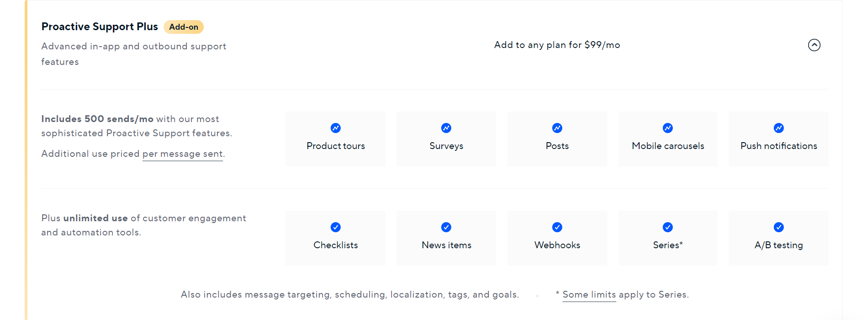Screen dimensions: 868x320
Task: Select the Push notifications feature card
Action: click(778, 139)
